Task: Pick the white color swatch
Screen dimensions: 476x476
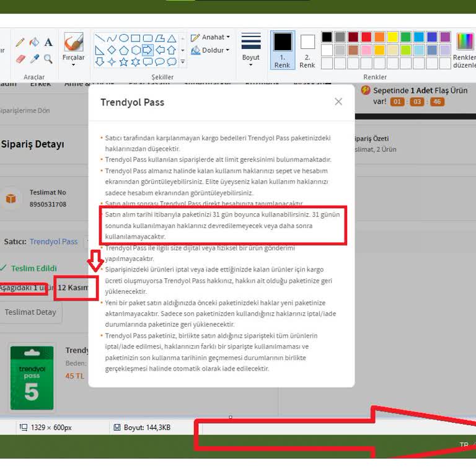Action: coord(327,50)
